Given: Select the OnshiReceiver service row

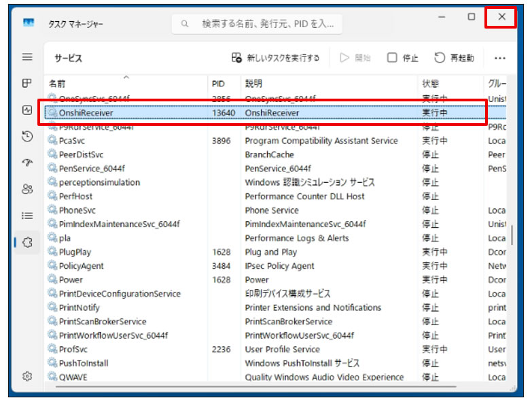Looking at the screenshot, I should pos(275,113).
